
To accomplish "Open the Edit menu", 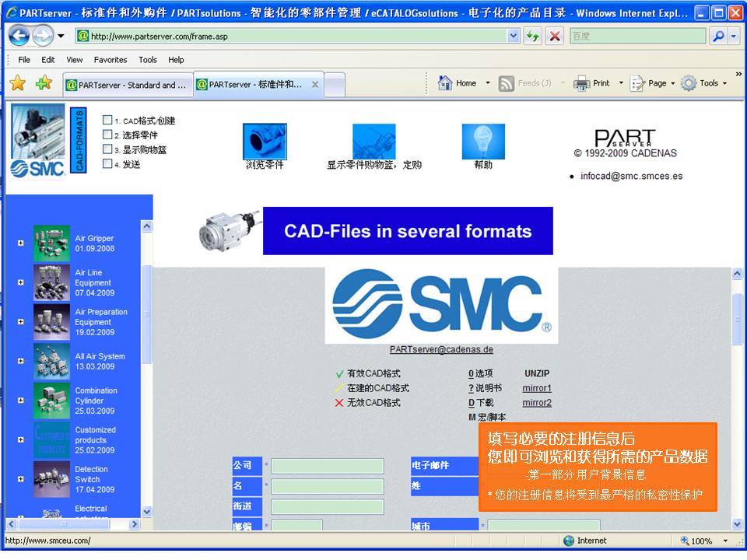I will pyautogui.click(x=47, y=60).
